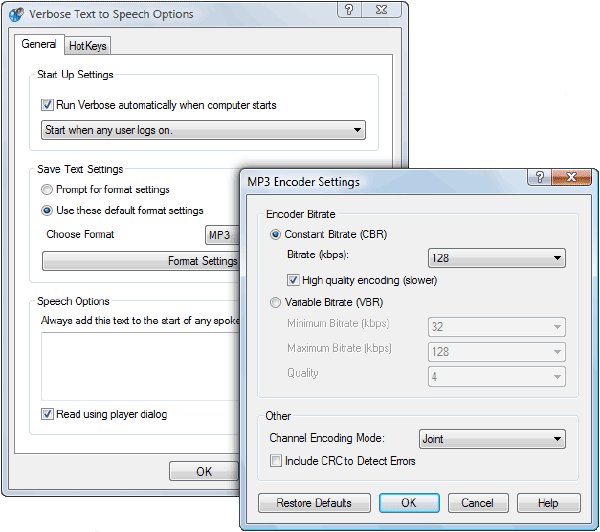Open Channel Encoding Mode Joint dropdown

[492, 439]
